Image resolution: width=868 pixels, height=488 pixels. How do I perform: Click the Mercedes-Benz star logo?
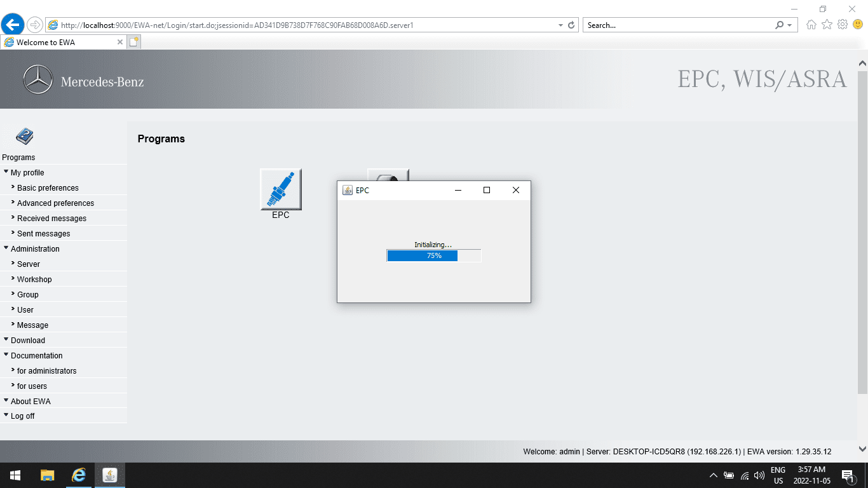(37, 81)
